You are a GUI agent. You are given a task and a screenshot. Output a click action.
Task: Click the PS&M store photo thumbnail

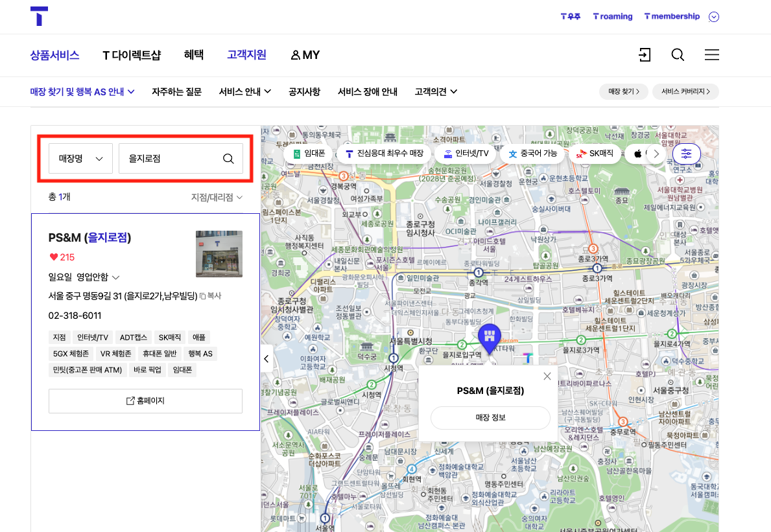[x=219, y=254]
